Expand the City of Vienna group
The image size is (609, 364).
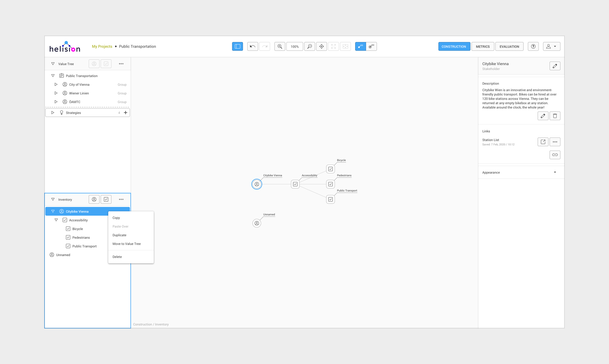pos(56,85)
